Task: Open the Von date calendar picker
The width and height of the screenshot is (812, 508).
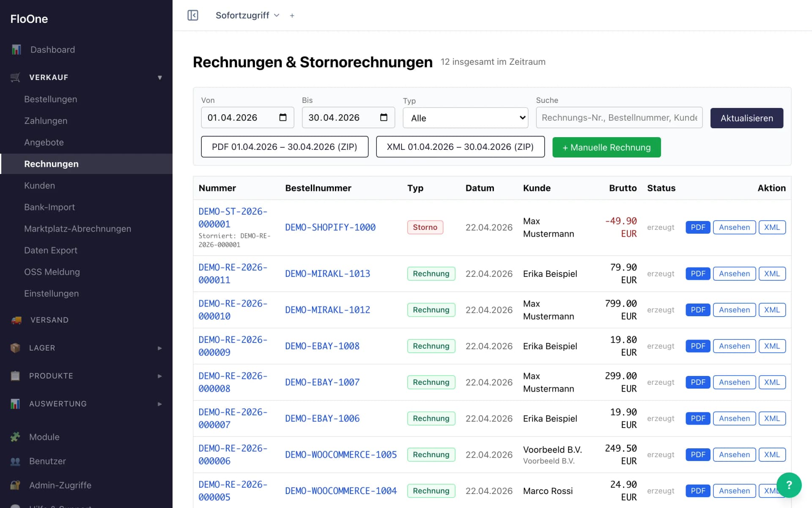Action: click(283, 117)
